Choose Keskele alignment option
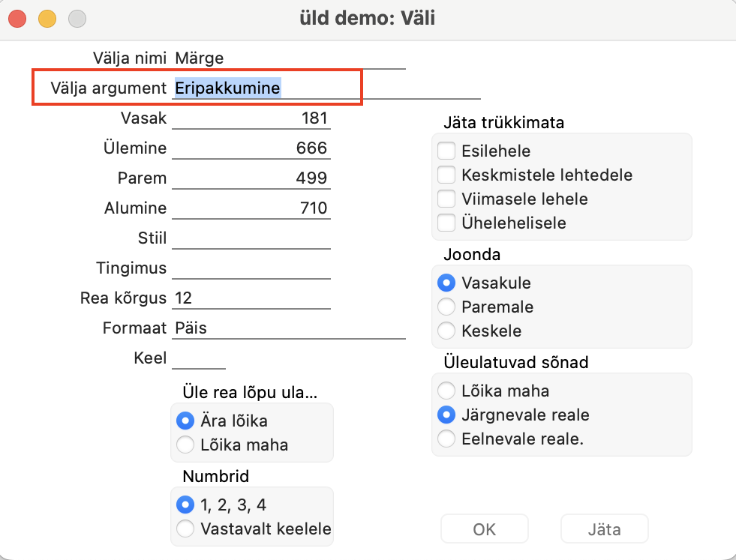The width and height of the screenshot is (736, 560). [x=446, y=331]
